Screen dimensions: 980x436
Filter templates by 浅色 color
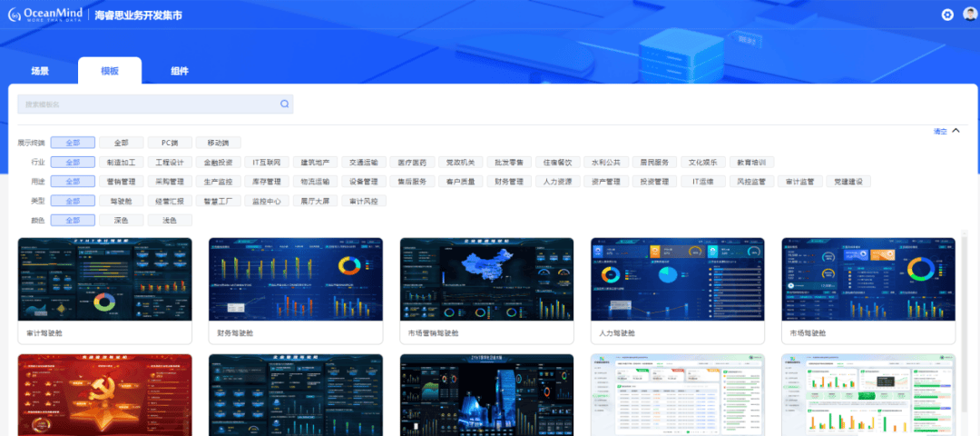[x=170, y=220]
